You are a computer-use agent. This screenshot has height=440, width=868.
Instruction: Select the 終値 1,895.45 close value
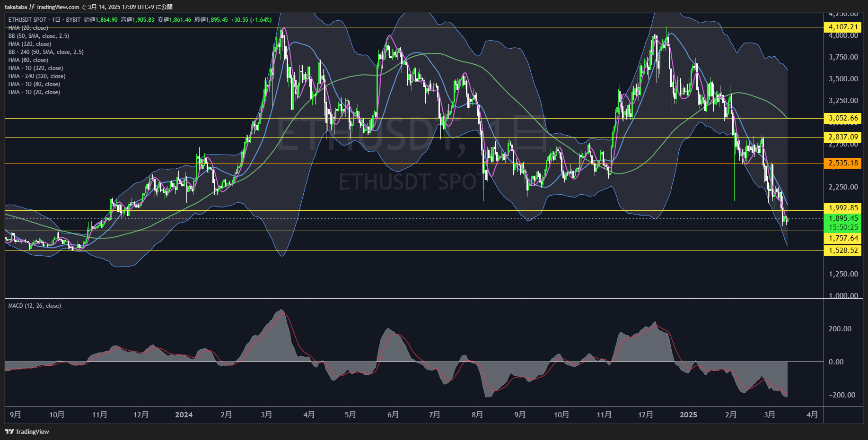coord(211,20)
